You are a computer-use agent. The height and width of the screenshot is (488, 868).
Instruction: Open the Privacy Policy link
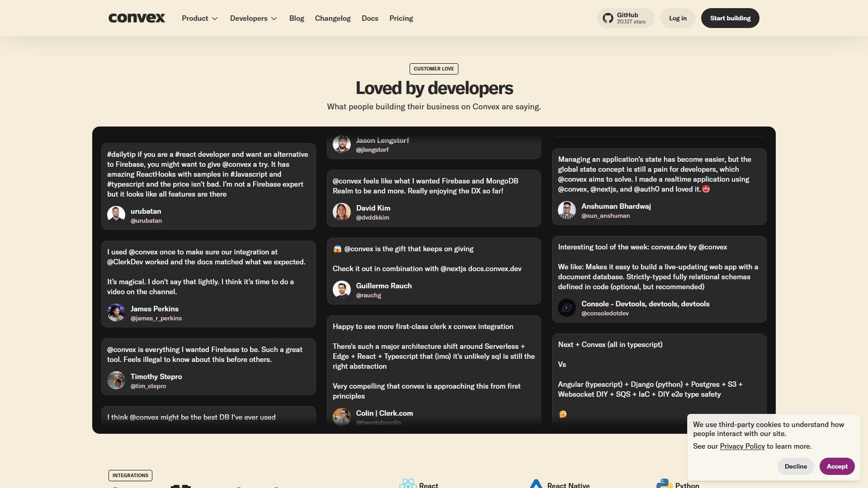[742, 446]
